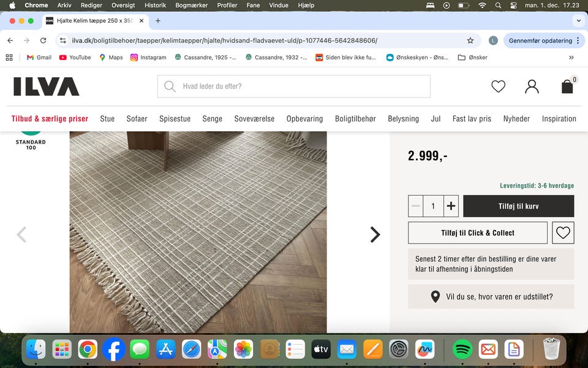Open the apps grid in bookmarks bar
588x368 pixels.
[x=9, y=58]
